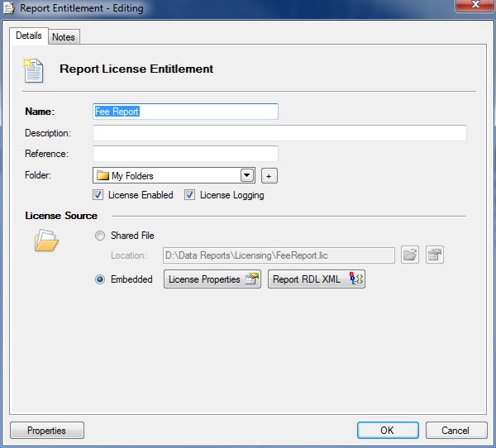496x448 pixels.
Task: Click the title bar Report Entitlement icon
Action: [10, 8]
